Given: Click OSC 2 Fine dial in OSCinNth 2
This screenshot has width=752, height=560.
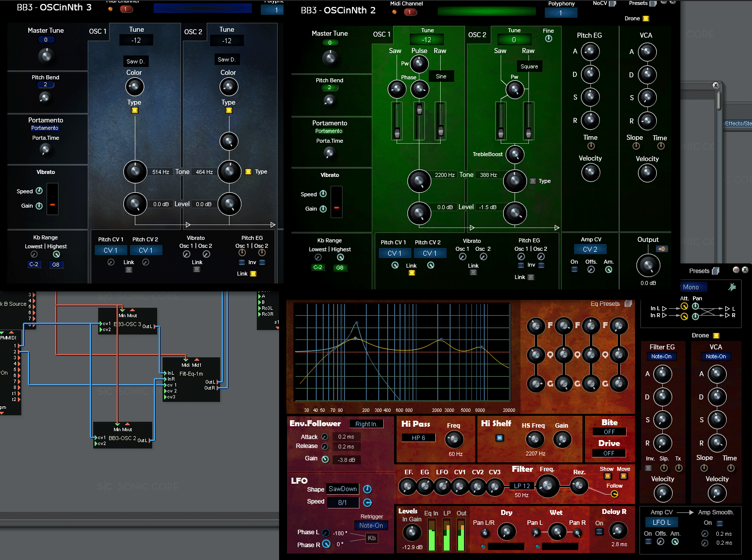Looking at the screenshot, I should [x=548, y=38].
